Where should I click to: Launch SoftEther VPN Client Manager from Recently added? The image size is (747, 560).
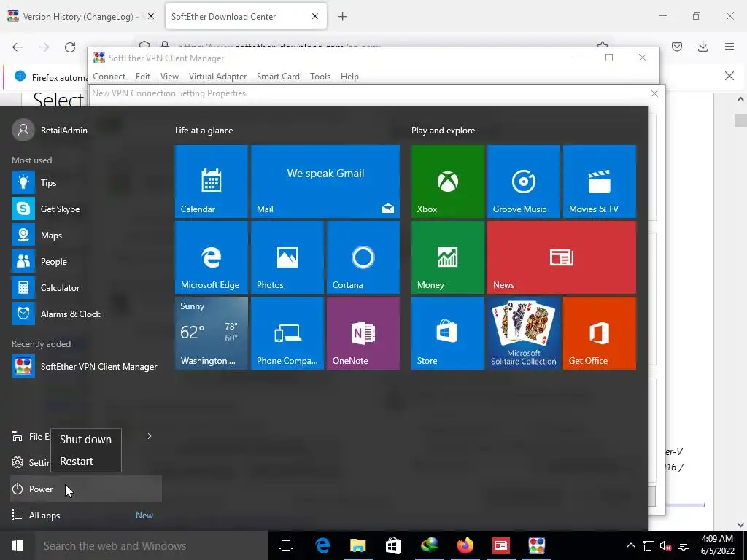click(x=86, y=366)
